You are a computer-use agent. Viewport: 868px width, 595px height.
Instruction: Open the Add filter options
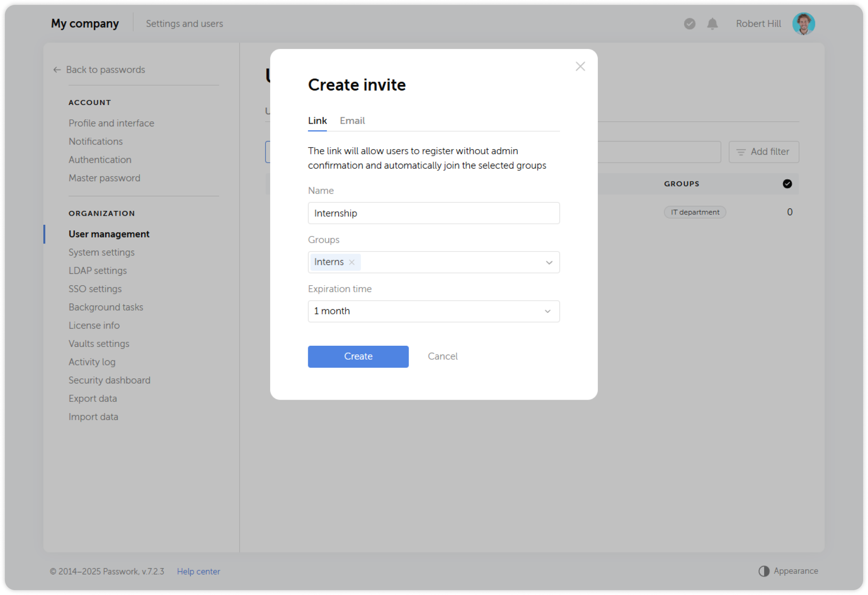click(763, 152)
